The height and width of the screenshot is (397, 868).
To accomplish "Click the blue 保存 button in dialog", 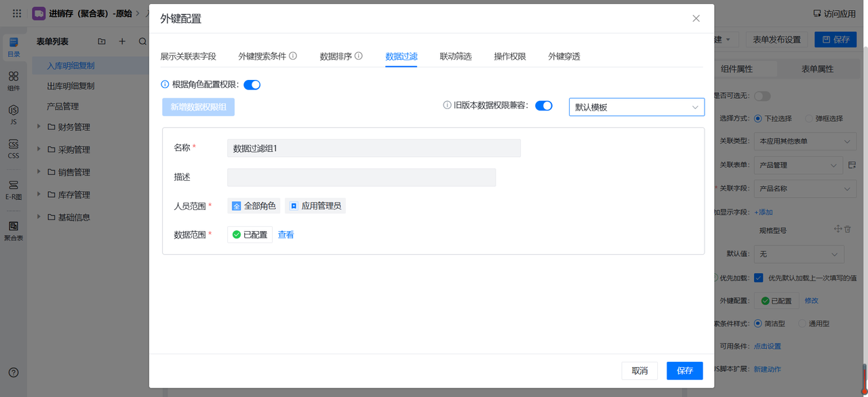I will (684, 371).
